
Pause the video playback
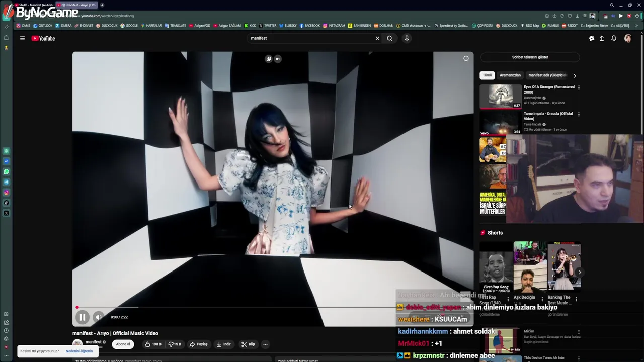coord(83,317)
